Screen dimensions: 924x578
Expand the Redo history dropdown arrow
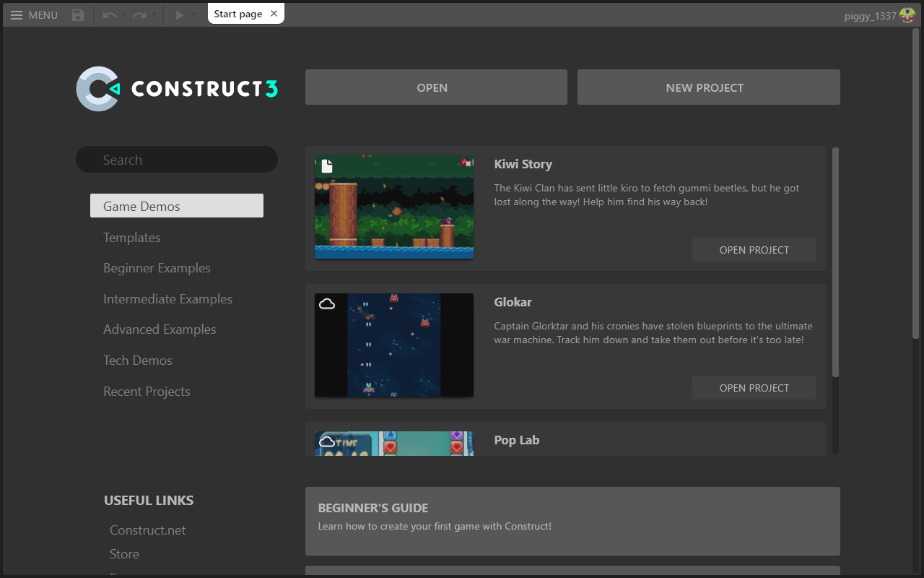154,15
